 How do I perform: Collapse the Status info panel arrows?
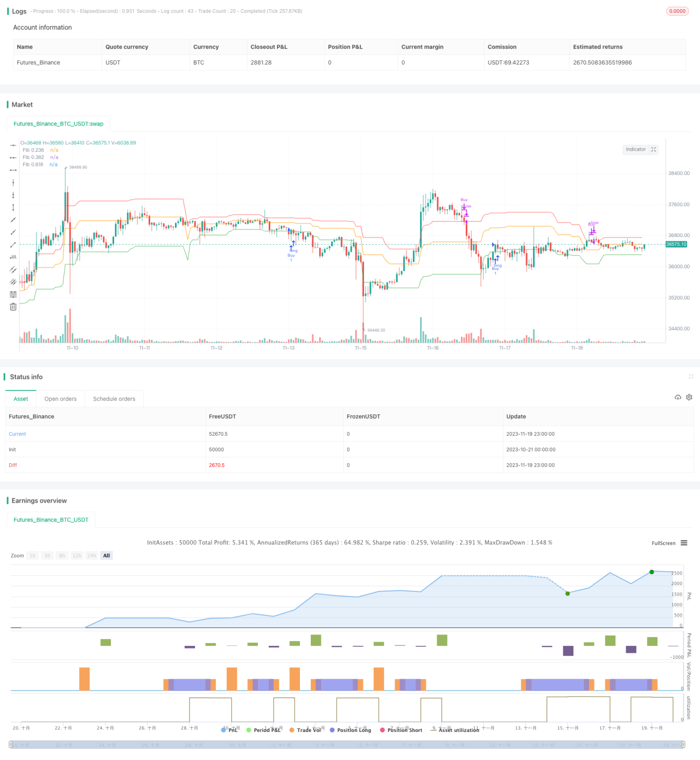(x=691, y=376)
